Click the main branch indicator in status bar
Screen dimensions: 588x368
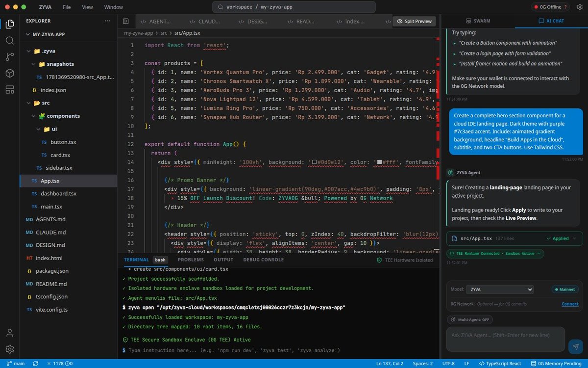pos(15,364)
